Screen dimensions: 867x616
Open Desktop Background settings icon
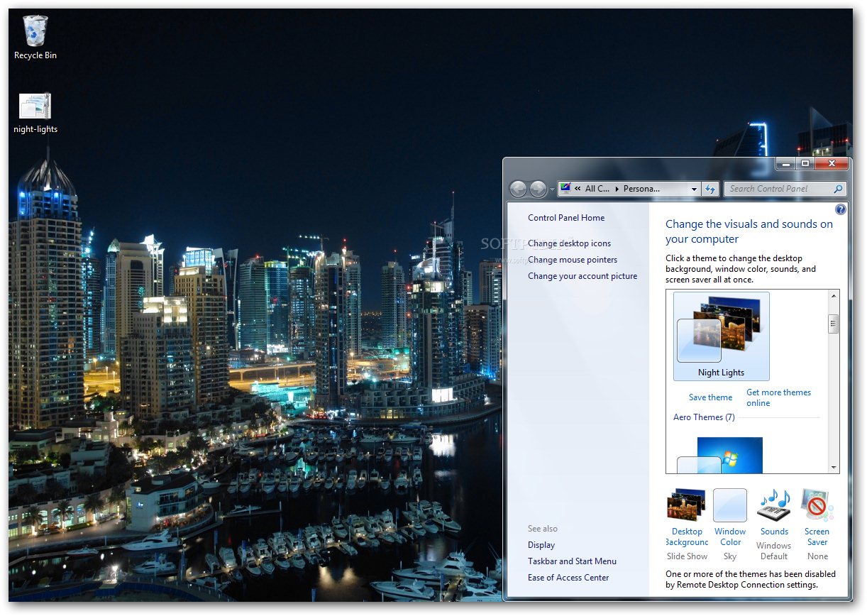coord(686,505)
